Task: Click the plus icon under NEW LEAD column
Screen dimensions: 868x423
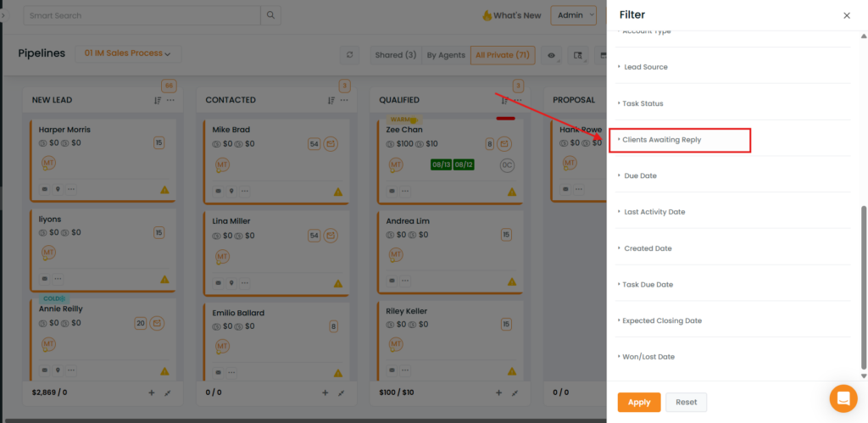Action: point(151,392)
